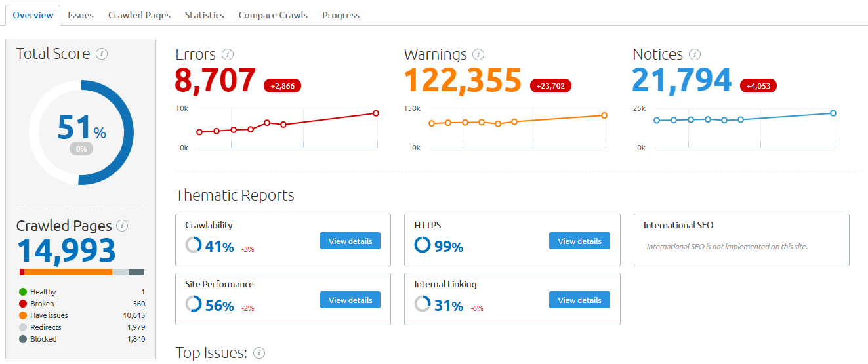
Task: Click the info icon beside Warnings
Action: (x=479, y=54)
